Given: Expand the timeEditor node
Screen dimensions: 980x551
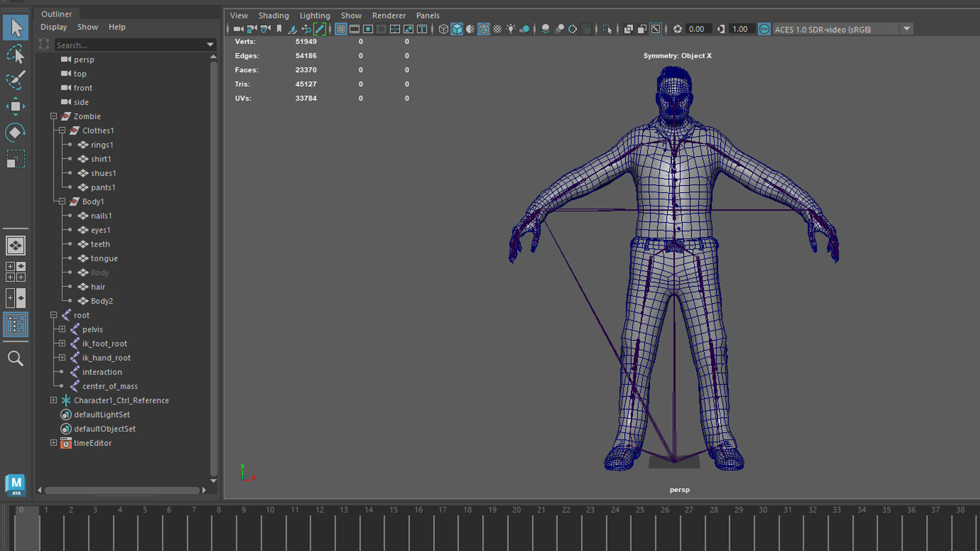Looking at the screenshot, I should [54, 443].
